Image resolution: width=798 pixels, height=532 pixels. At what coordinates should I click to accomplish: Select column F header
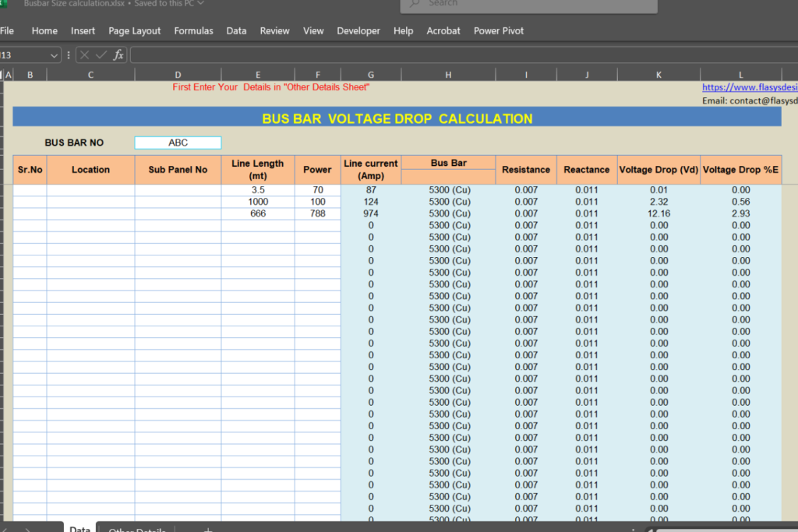coord(318,75)
